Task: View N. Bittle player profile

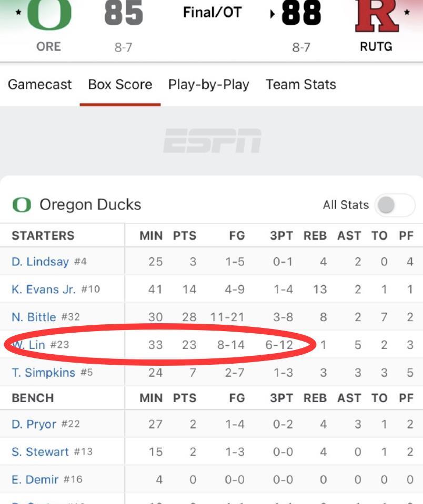Action: 34,317
